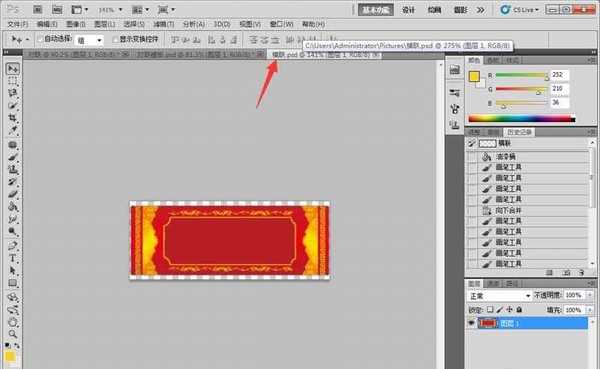Select the Zoom tool in the toolbox
Image resolution: width=600 pixels, height=369 pixels.
tap(13, 334)
